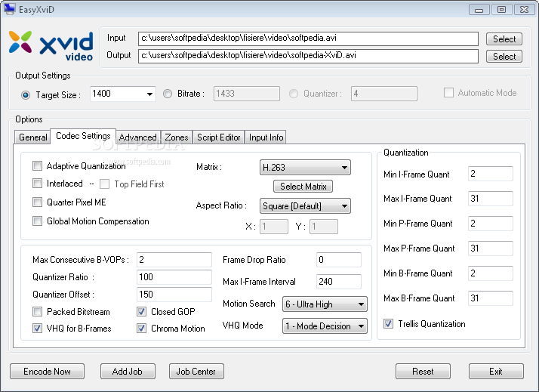Switch to the Zones tab
Image resolution: width=539 pixels, height=392 pixels.
pos(177,137)
